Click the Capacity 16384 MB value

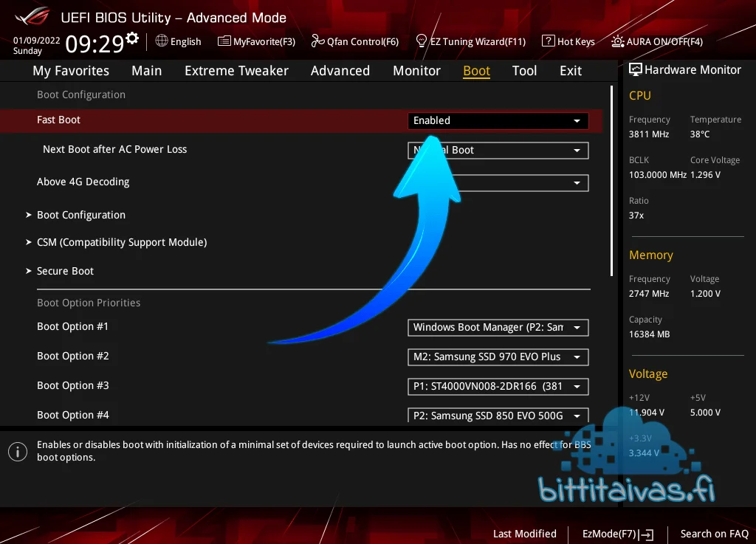pos(649,334)
